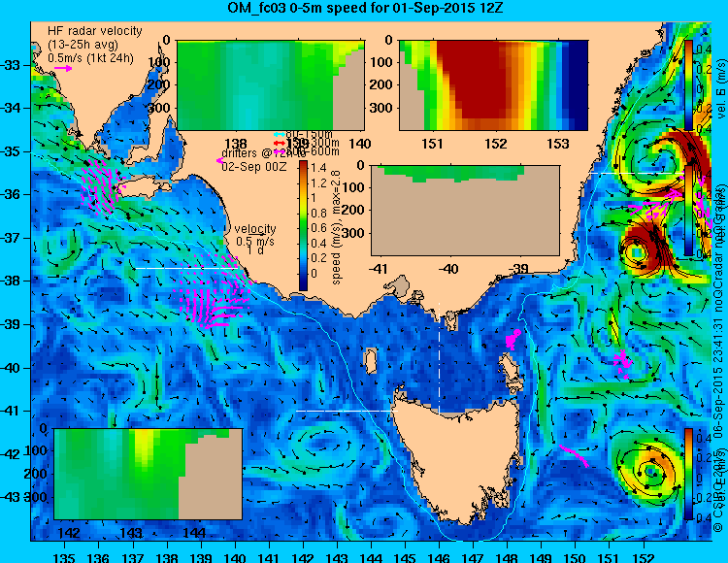Click the '146' longitude axis label
This screenshot has width=728, height=563.
click(x=439, y=557)
